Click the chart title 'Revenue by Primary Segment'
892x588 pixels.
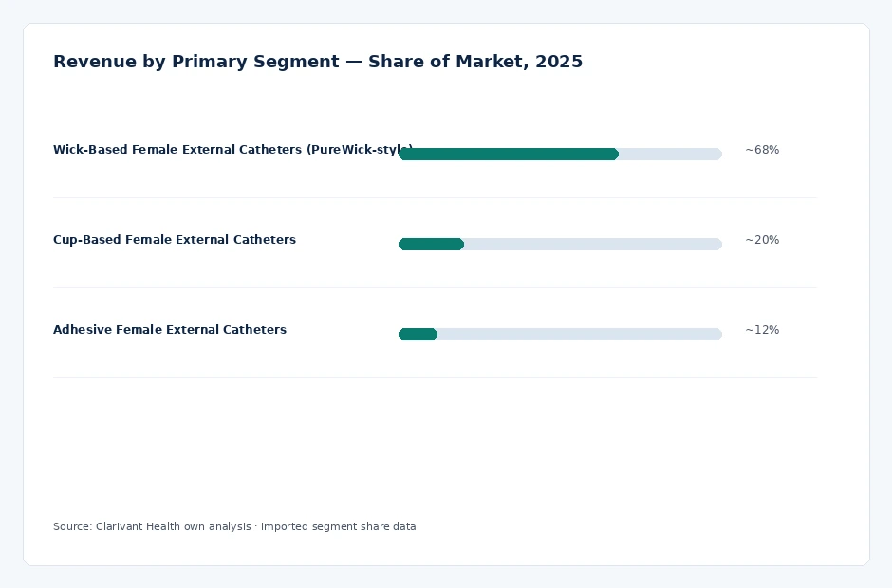195,62
